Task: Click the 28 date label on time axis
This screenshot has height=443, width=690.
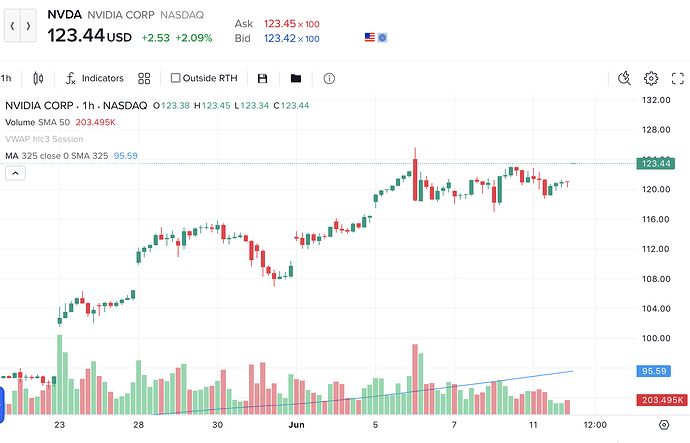Action: [139, 425]
